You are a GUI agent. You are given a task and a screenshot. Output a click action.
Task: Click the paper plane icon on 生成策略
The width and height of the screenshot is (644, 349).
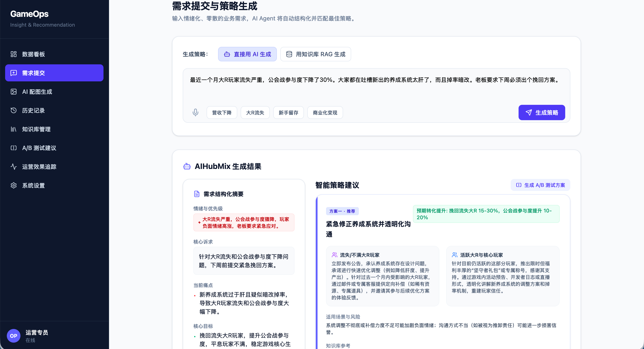point(529,112)
